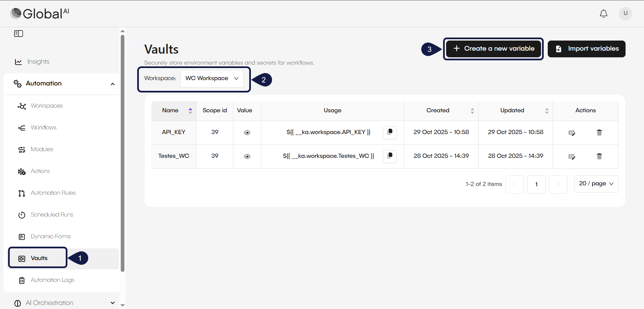Open the 20 per page selector

[596, 184]
